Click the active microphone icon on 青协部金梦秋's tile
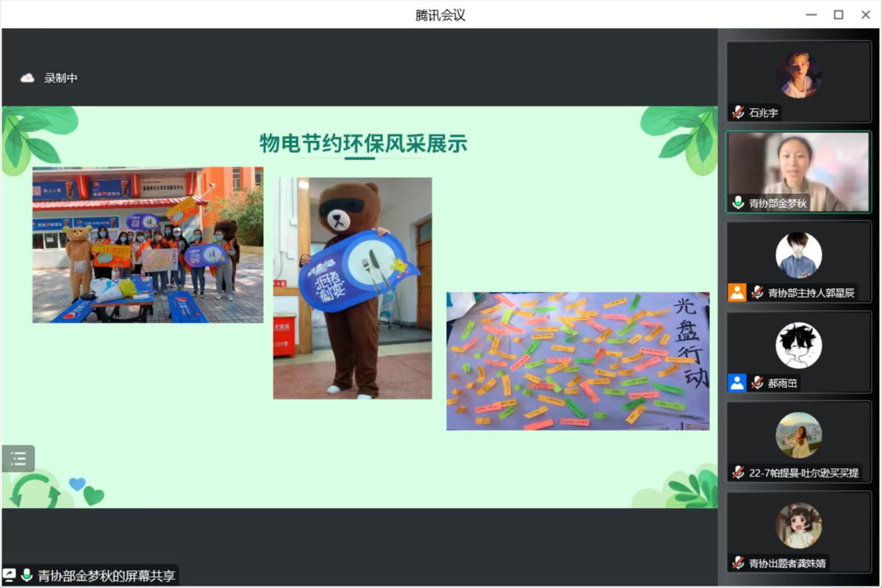 738,203
